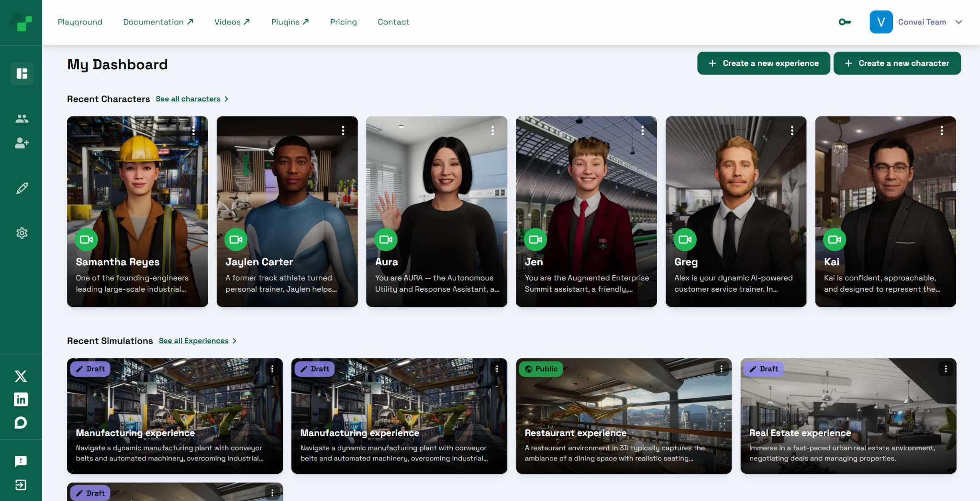980x501 pixels.
Task: Open the Samantha Reyes character card
Action: 137,211
